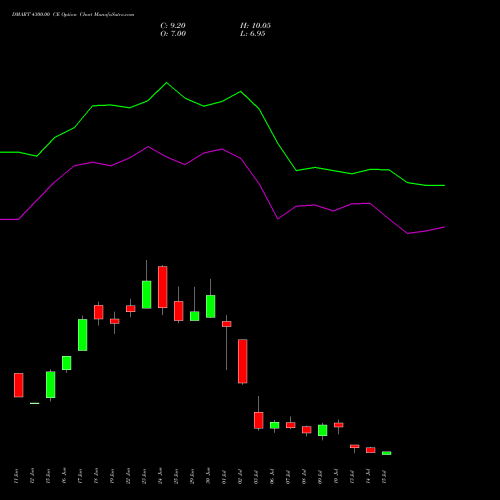The height and width of the screenshot is (500, 500).
Task: Click the green candlestick for 09 Jul
Action: click(x=323, y=430)
